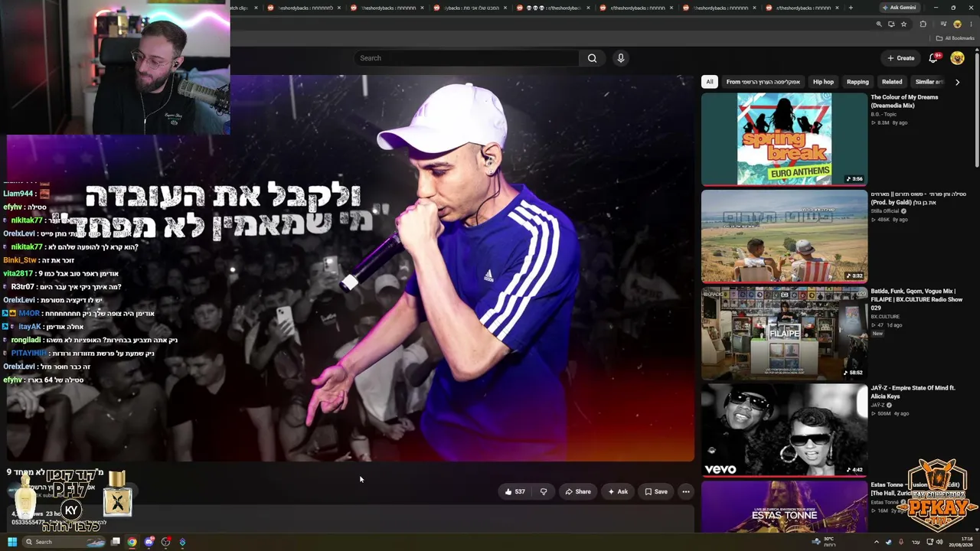Open BX.CULTURE channel link
Screen dimensions: 980x551
[x=885, y=316]
